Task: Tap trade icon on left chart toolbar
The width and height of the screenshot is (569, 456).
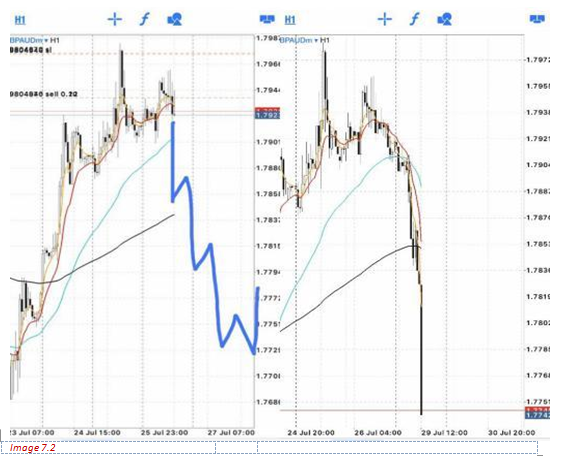Action: click(x=267, y=19)
